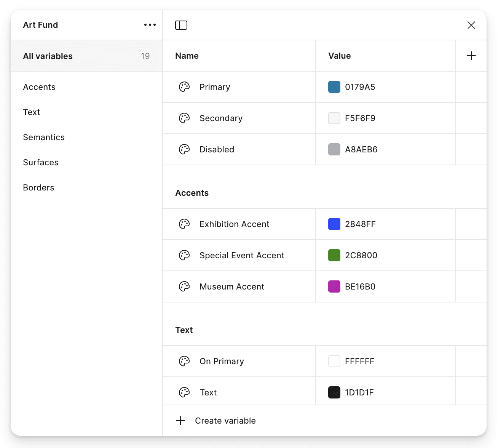498x448 pixels.
Task: Click the hex value 0179A5
Action: [x=360, y=87]
